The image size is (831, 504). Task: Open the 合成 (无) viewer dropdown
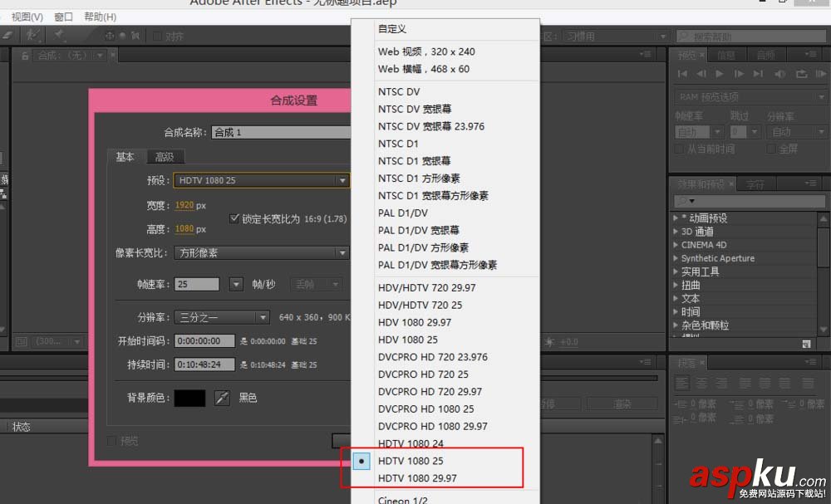[x=71, y=55]
